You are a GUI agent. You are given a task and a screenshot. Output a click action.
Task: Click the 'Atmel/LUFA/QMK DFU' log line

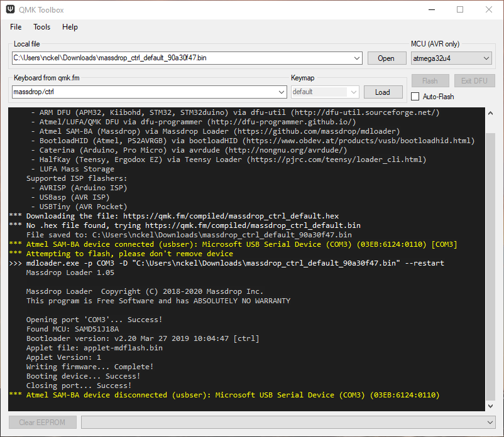(x=194, y=122)
